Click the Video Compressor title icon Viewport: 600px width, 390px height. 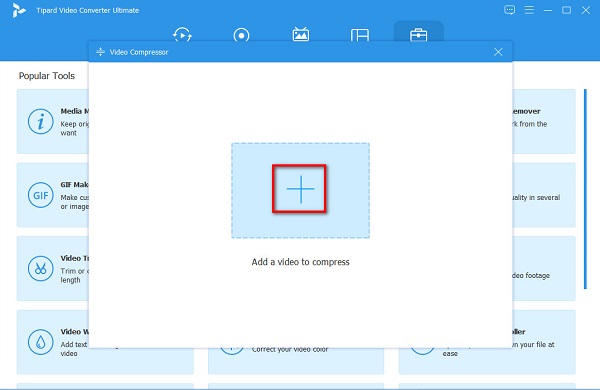click(100, 52)
